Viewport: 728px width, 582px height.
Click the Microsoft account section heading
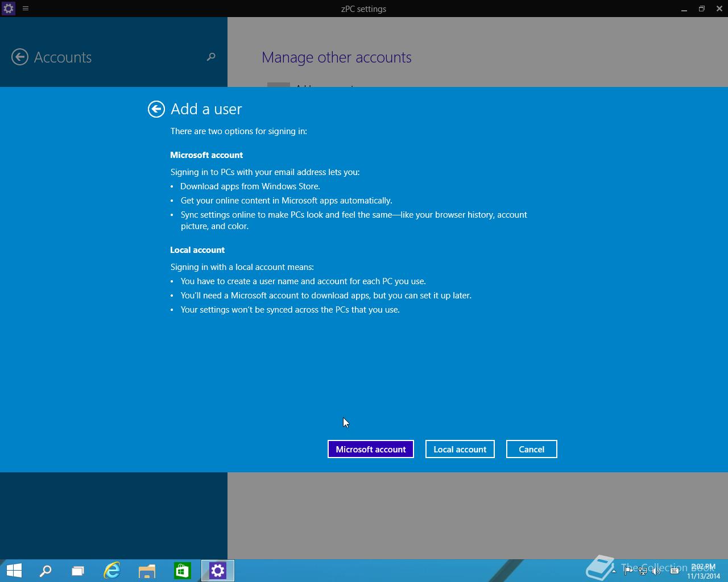tap(206, 155)
